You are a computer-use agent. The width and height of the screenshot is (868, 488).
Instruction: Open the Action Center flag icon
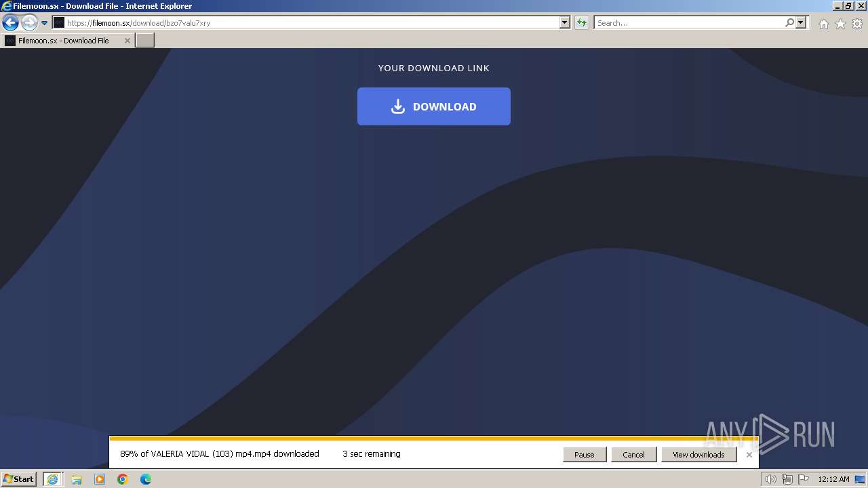[804, 479]
